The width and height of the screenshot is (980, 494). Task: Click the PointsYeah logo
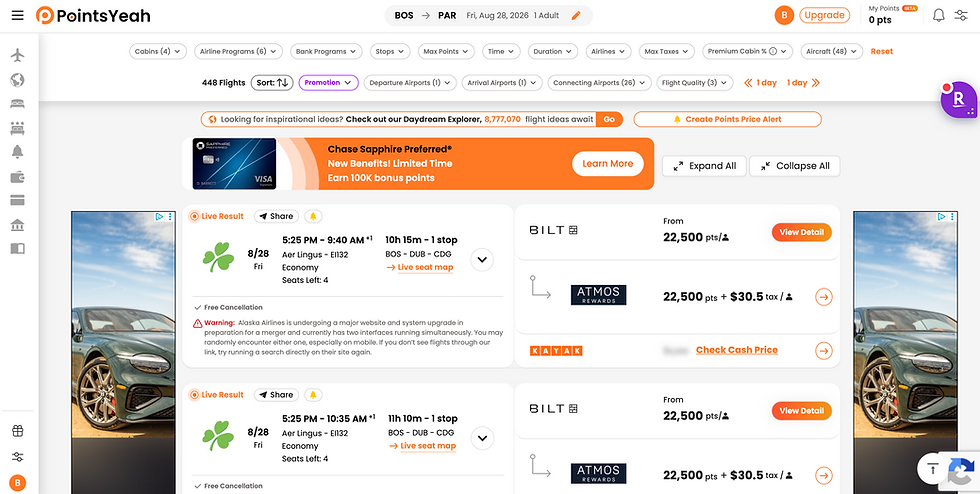(x=93, y=16)
